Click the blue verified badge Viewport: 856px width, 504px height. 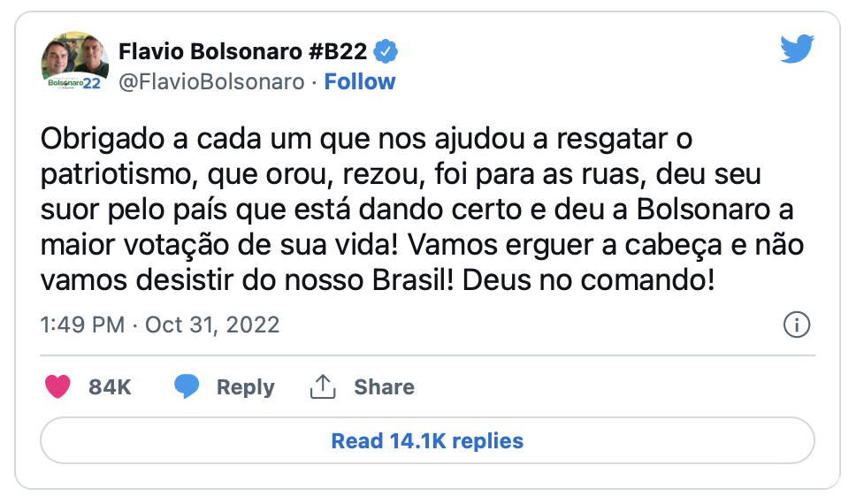tap(385, 51)
